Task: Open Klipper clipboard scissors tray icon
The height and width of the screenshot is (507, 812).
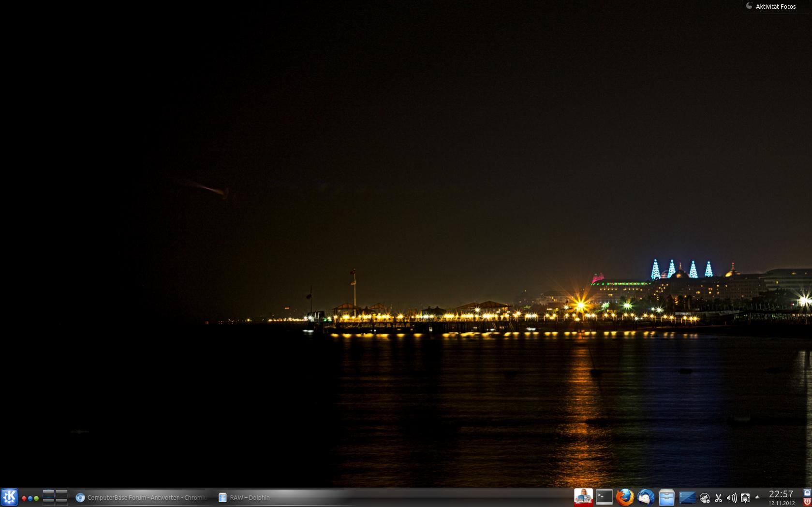Action: click(718, 498)
